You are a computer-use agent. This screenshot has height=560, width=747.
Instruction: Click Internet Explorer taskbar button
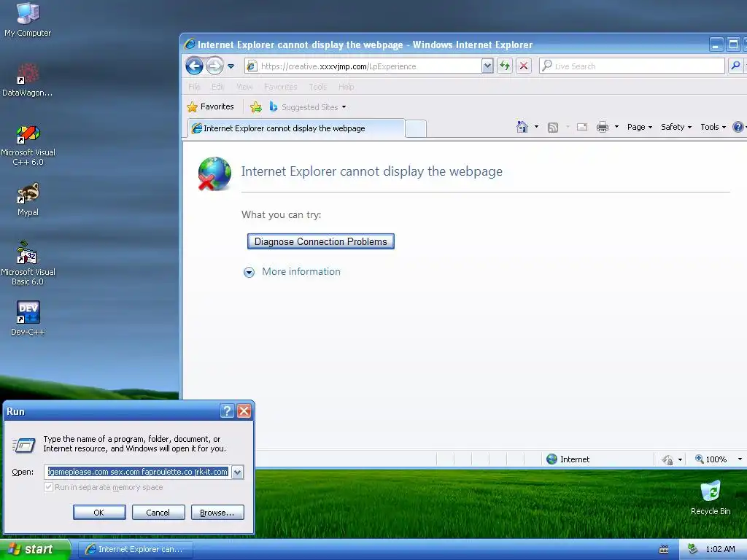coord(135,549)
